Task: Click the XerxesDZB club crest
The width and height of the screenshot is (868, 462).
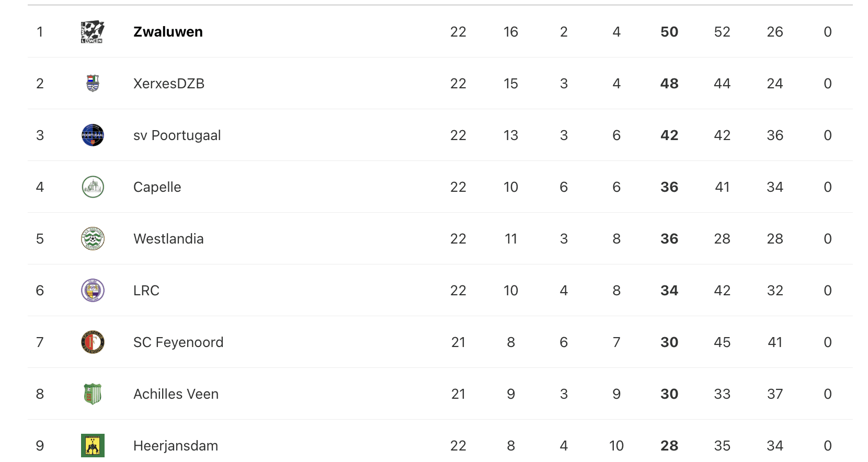Action: pos(93,84)
